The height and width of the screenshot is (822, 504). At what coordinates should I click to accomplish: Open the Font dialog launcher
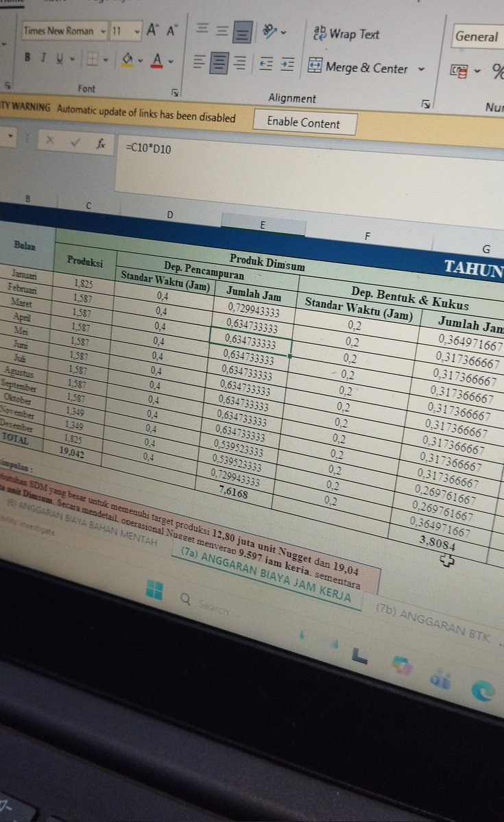[175, 93]
